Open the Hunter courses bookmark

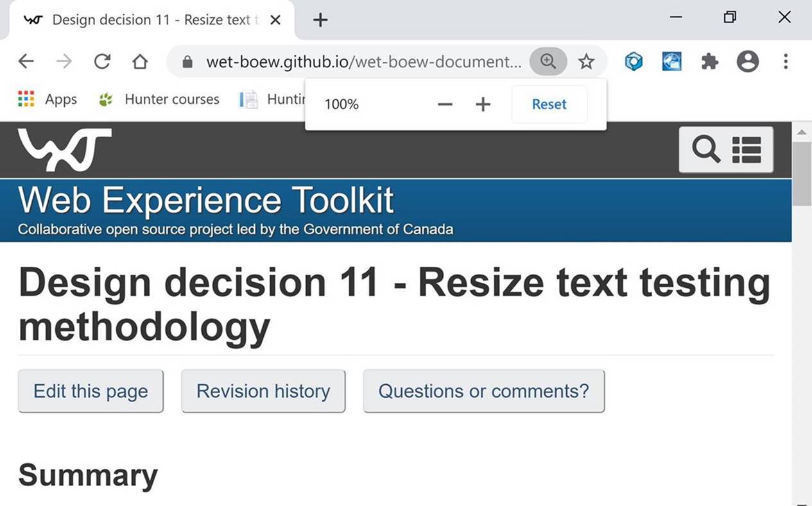click(171, 99)
